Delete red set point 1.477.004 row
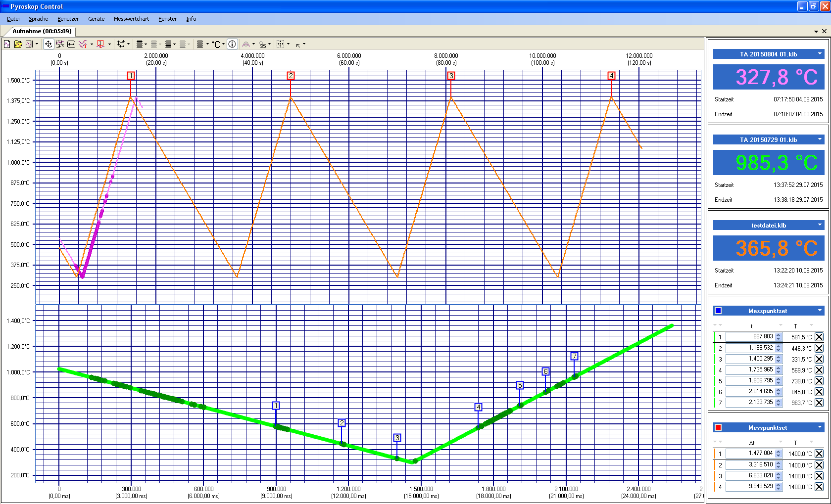Image resolution: width=831 pixels, height=504 pixels. 819,454
